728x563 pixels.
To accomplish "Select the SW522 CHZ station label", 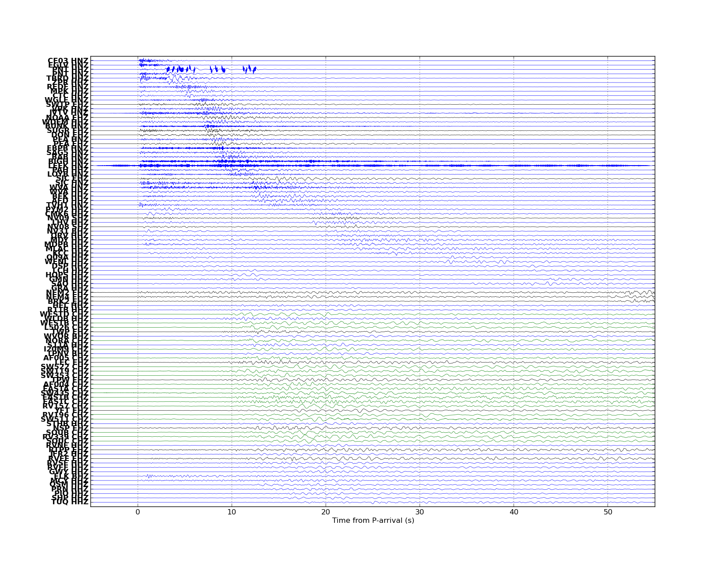I will coord(65,367).
